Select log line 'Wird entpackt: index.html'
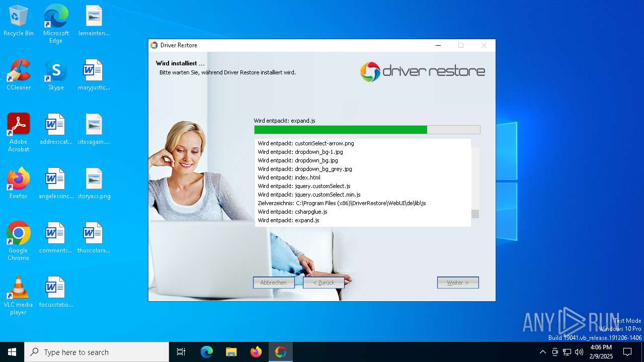Viewport: 644px width, 362px height. (289, 177)
